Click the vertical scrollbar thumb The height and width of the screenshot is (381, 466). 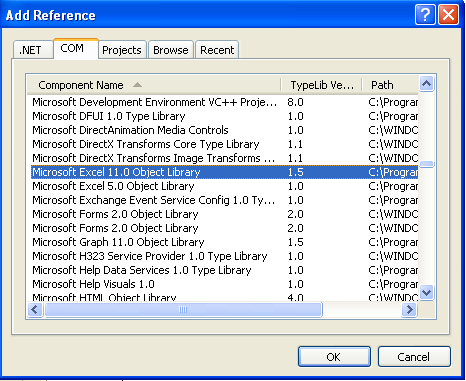click(427, 164)
